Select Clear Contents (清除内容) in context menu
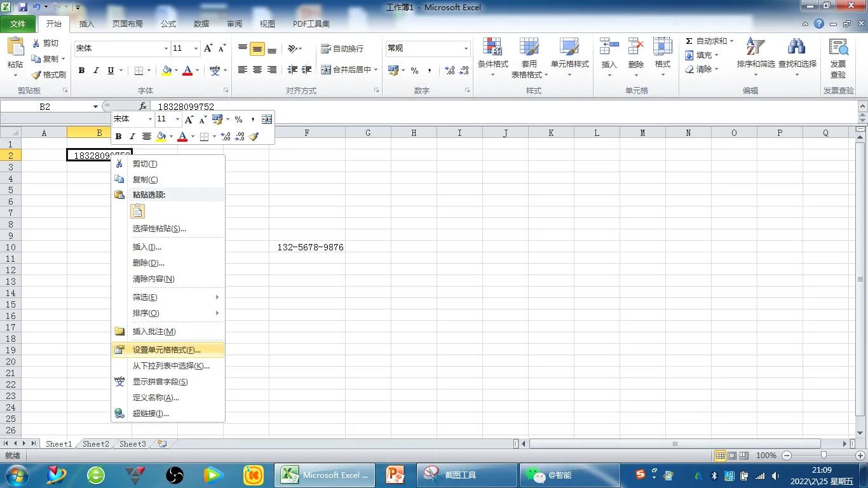Screen dimensions: 868x488 (x=168, y=279)
